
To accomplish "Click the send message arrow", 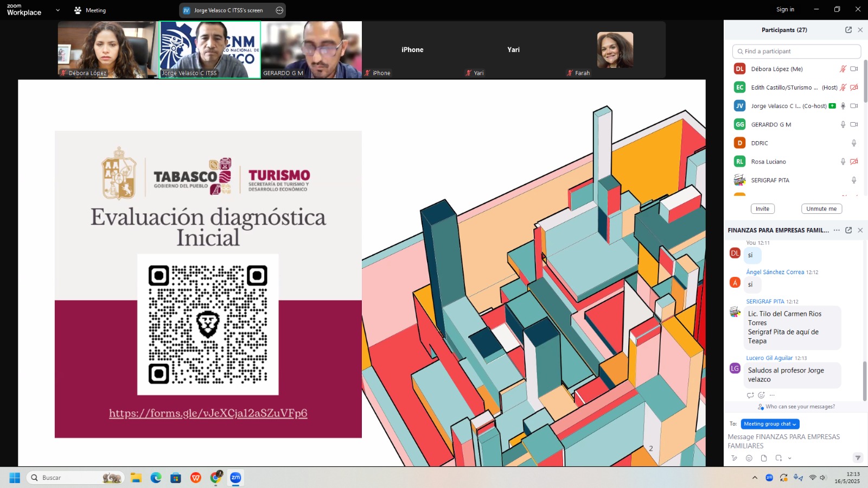I will [x=858, y=458].
